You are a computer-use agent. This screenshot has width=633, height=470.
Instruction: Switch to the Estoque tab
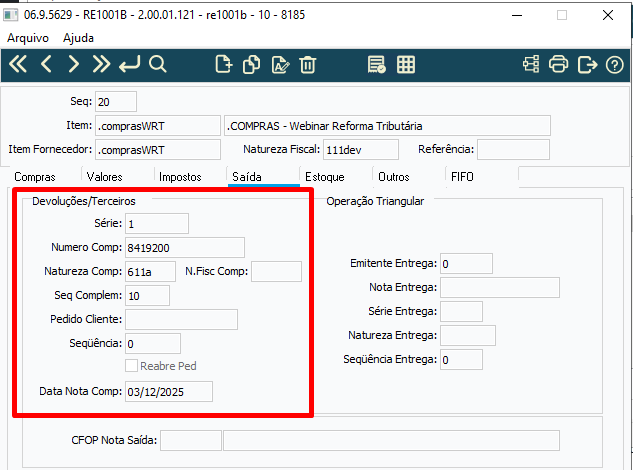[325, 177]
